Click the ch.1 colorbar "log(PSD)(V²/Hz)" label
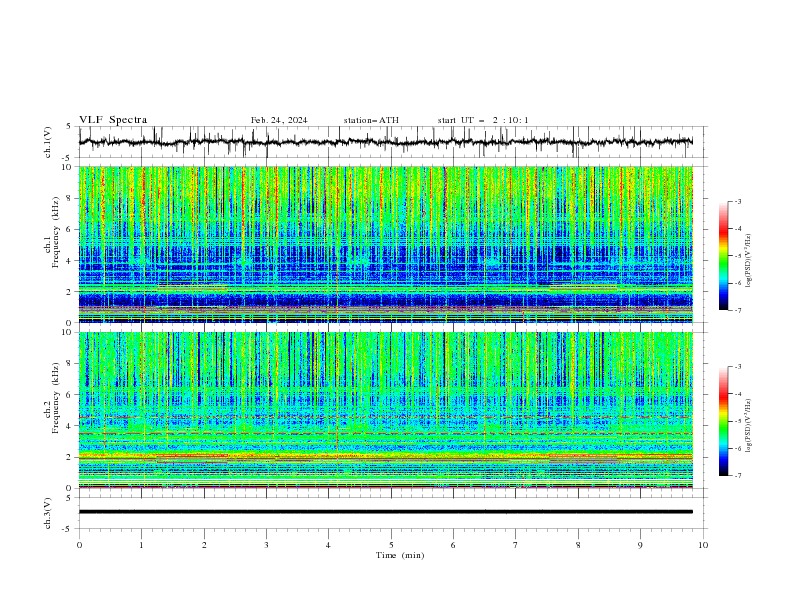The image size is (792, 612). click(748, 261)
